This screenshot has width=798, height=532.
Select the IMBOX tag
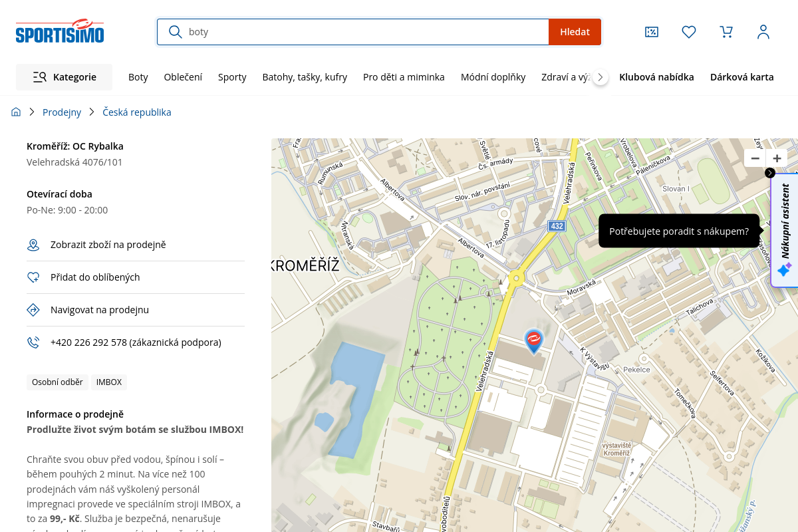(109, 382)
